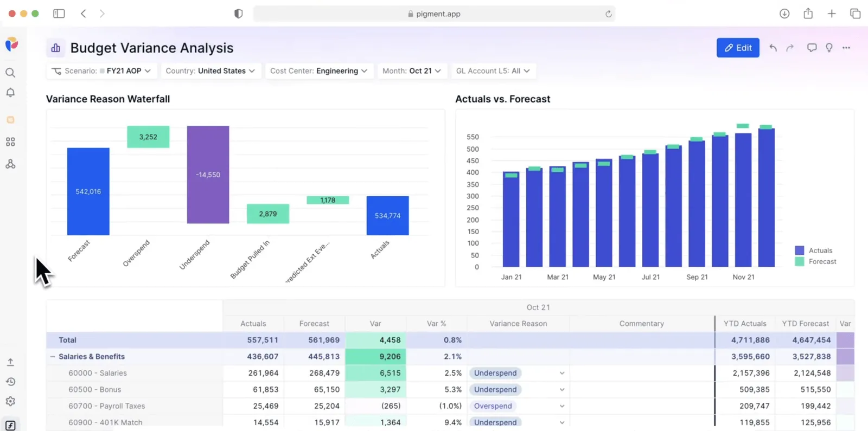Open Safari downloads icon
The image size is (868, 431).
point(784,14)
